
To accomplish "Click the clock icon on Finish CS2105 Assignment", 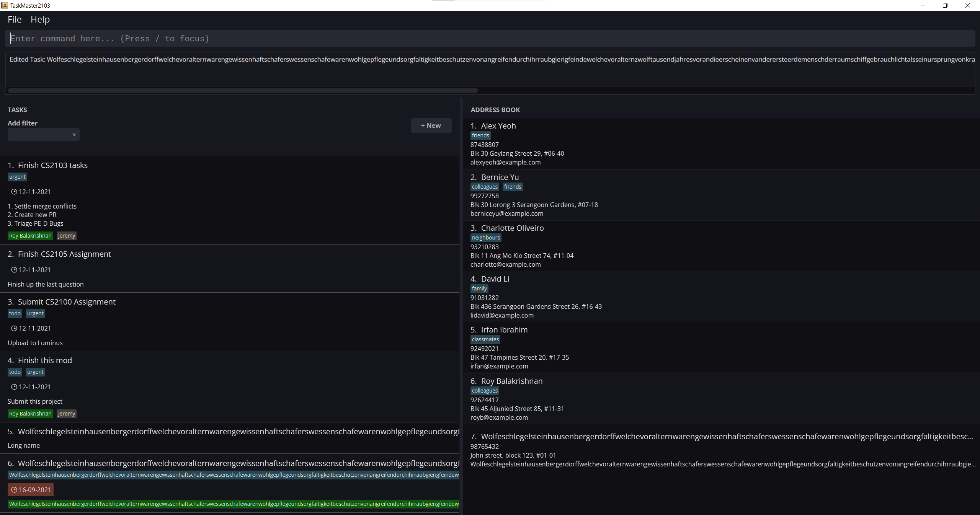I will click(14, 270).
